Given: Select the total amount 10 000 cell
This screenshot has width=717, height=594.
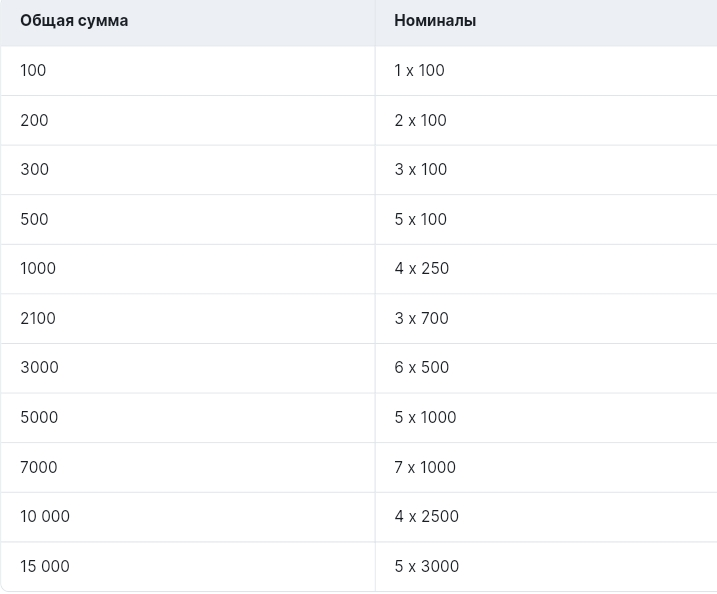Looking at the screenshot, I should tap(45, 516).
